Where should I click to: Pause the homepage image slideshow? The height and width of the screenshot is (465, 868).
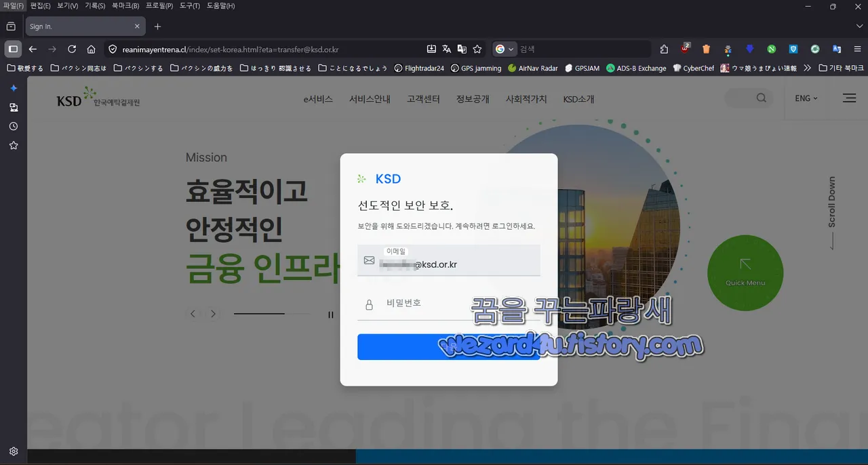[x=330, y=315]
